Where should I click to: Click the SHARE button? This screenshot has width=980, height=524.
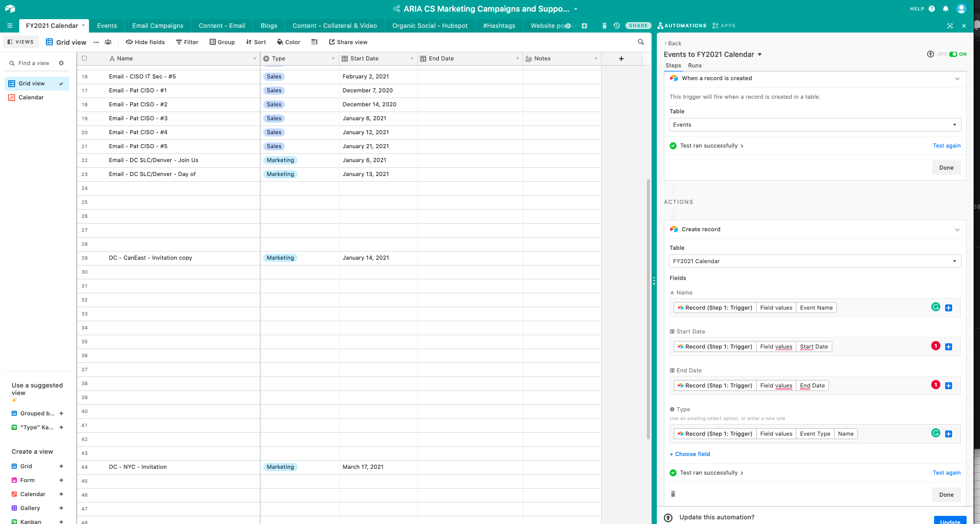tap(638, 26)
